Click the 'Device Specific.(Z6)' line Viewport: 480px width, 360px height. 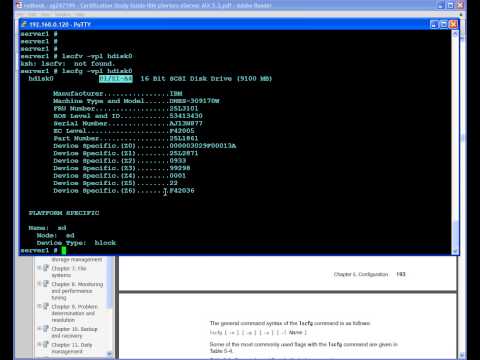(124, 191)
